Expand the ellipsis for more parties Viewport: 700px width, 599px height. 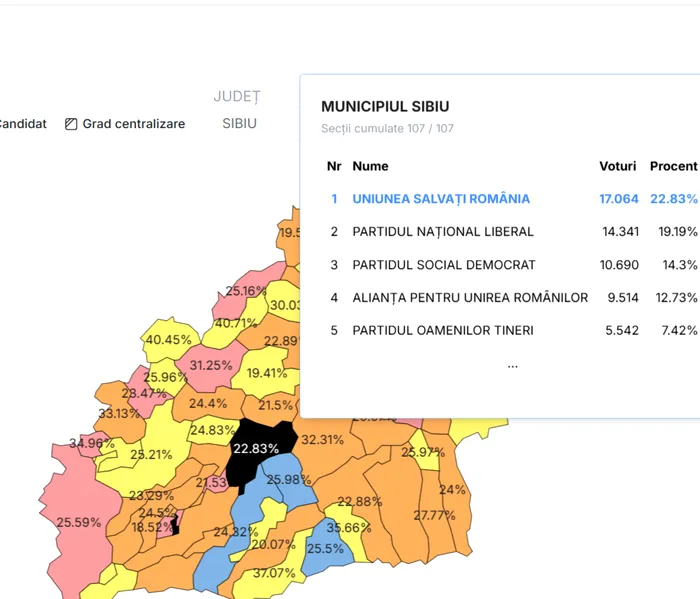tap(512, 365)
